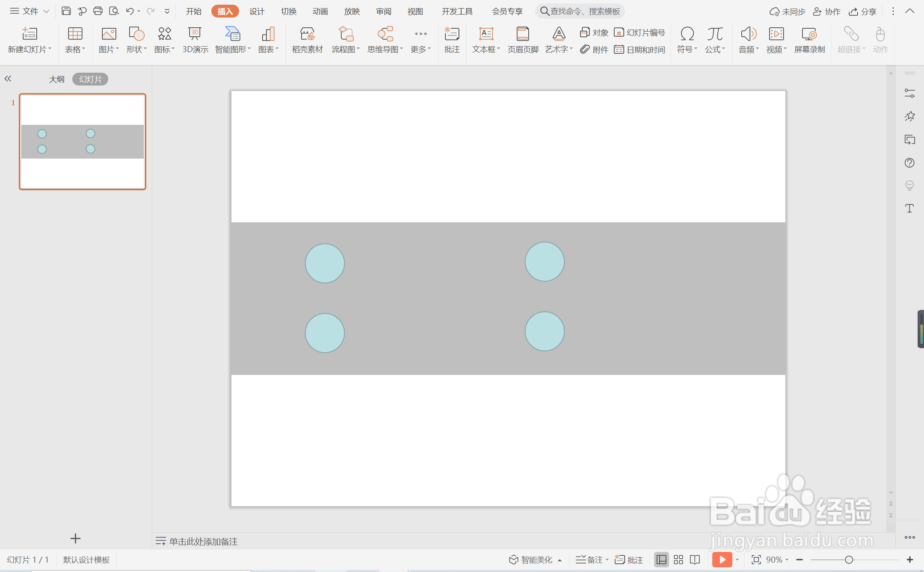Open 稻壳素材 resource library

pyautogui.click(x=307, y=40)
